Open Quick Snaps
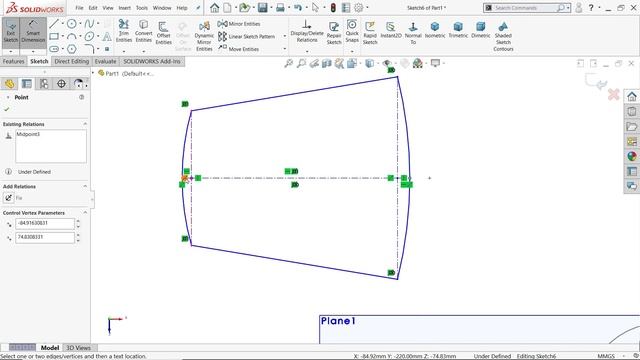640x360 pixels. point(352,31)
